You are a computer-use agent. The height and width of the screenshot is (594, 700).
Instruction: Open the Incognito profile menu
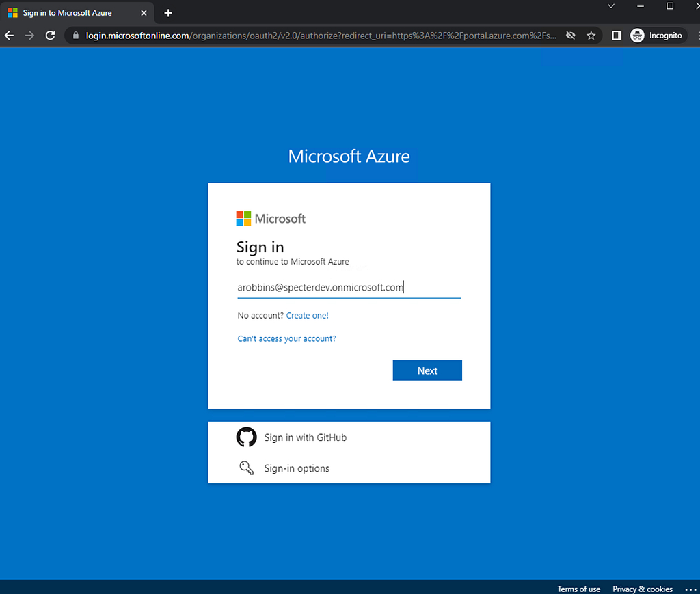tap(657, 36)
